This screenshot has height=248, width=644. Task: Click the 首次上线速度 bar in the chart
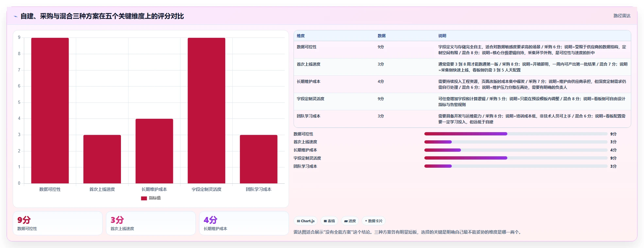pos(102,159)
